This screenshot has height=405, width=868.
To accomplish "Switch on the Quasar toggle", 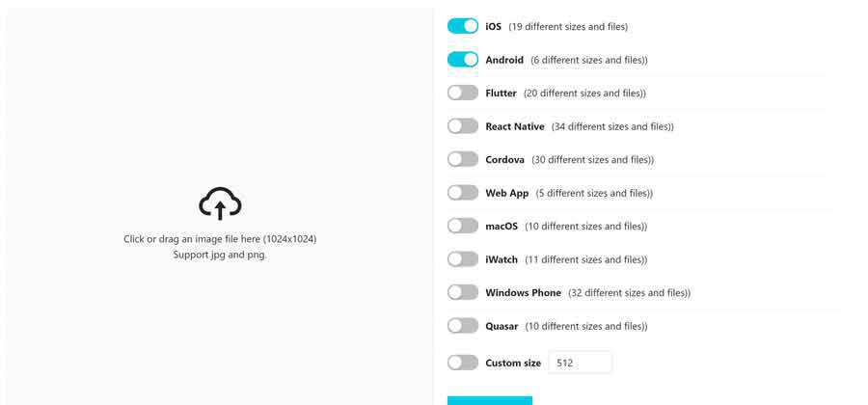I will click(463, 326).
